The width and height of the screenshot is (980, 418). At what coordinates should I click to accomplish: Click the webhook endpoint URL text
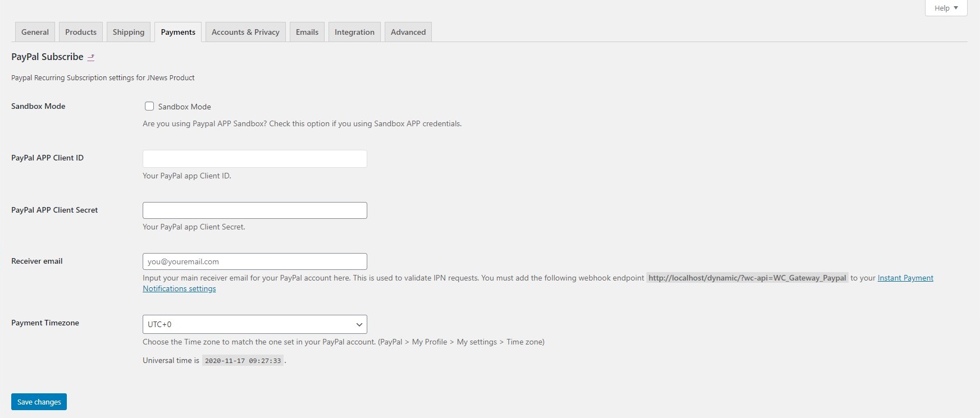pyautogui.click(x=747, y=278)
